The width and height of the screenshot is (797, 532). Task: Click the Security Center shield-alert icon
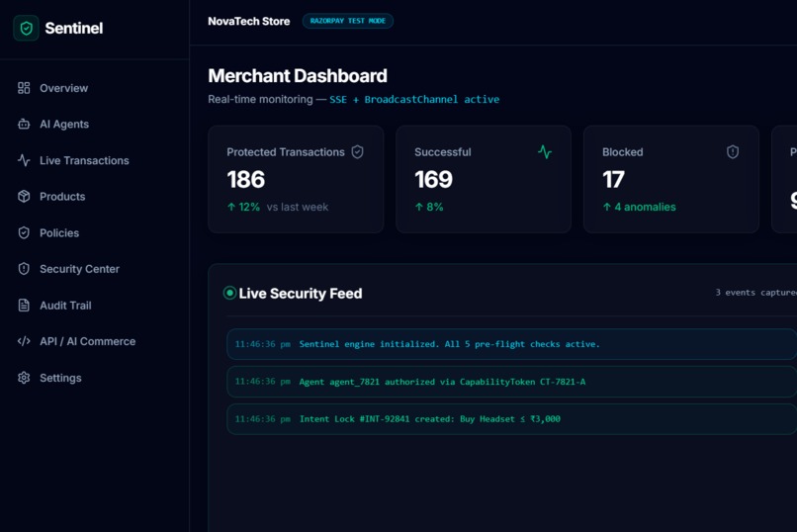pos(24,269)
